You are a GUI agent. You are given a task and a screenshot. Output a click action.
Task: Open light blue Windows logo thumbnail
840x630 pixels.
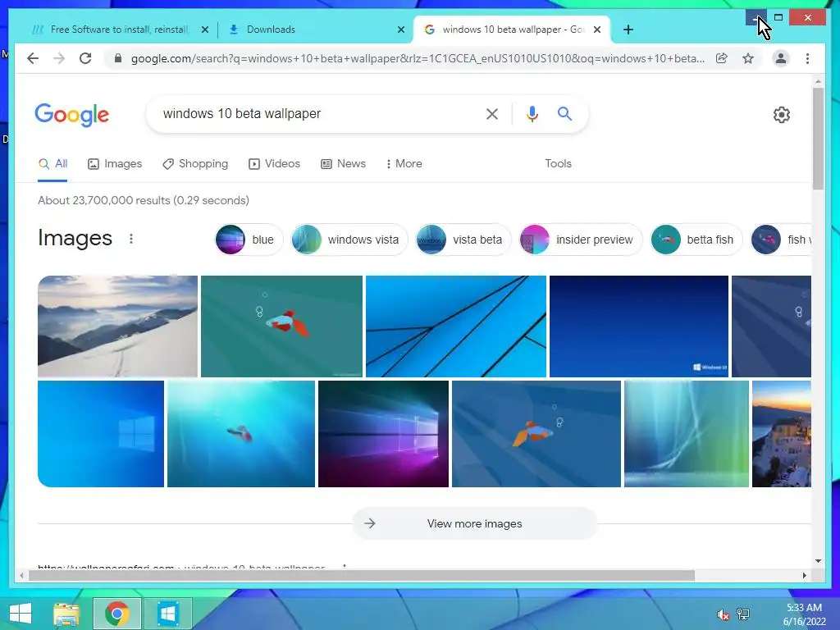point(101,434)
